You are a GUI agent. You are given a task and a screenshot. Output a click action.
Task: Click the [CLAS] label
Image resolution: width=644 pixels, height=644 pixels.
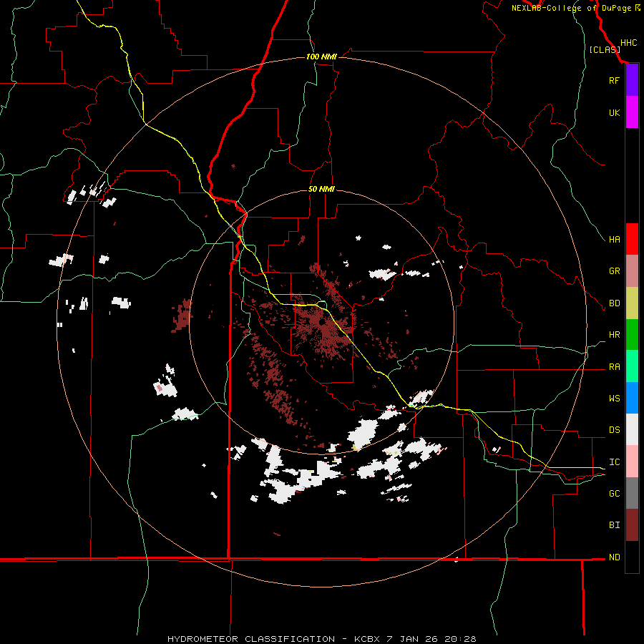pyautogui.click(x=605, y=49)
